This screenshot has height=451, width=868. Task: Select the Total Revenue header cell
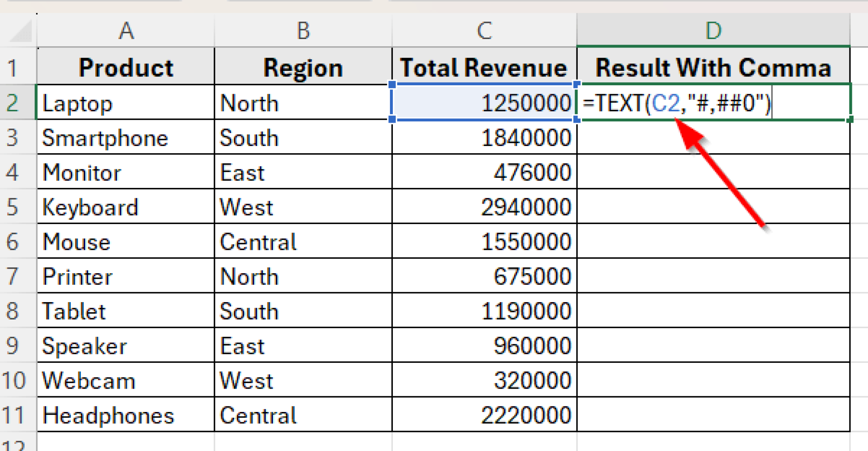point(484,67)
